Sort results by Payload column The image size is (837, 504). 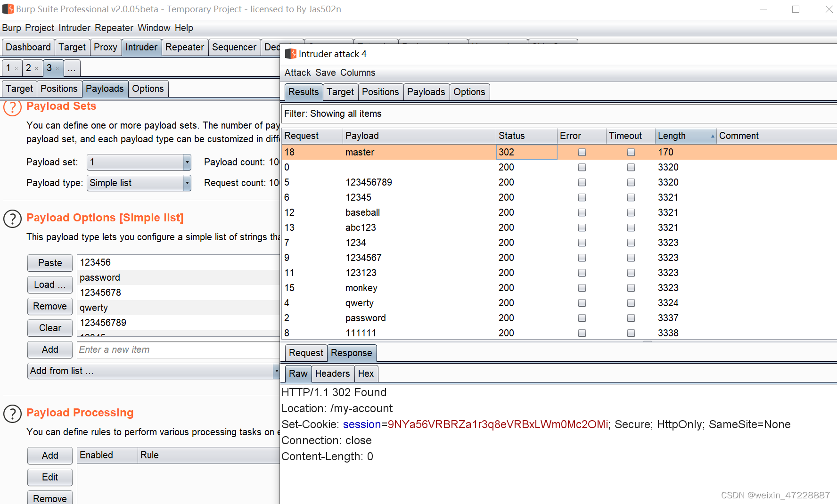pyautogui.click(x=419, y=136)
